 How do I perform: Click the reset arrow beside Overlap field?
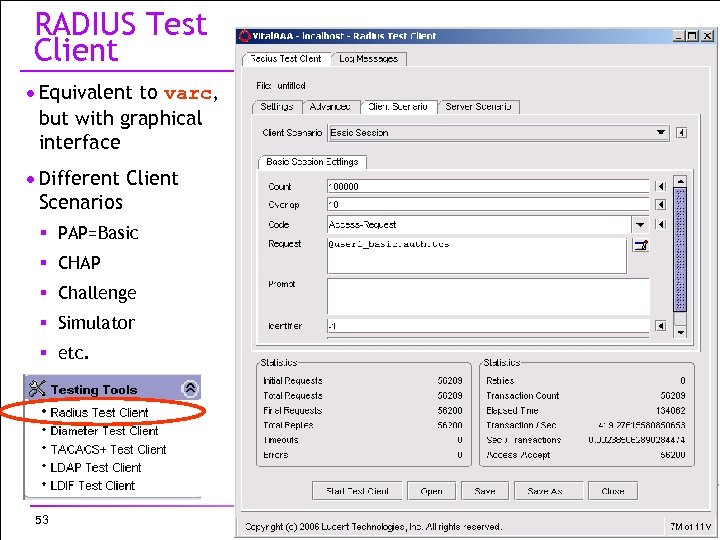[x=661, y=205]
